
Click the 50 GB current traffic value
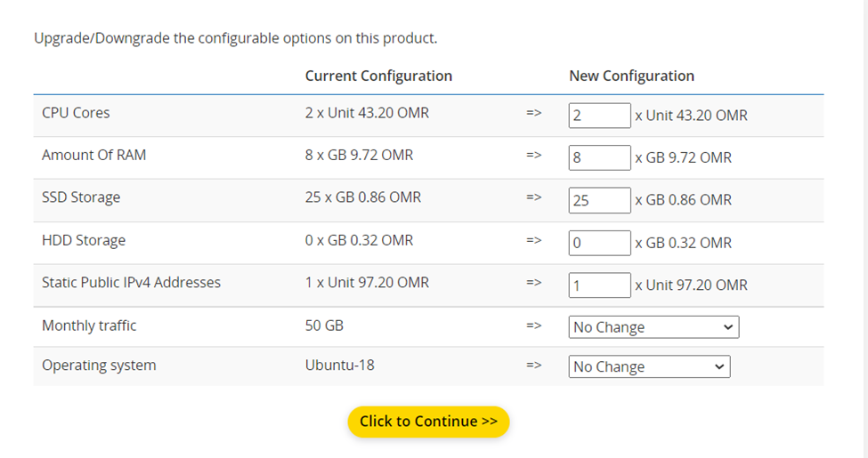(x=324, y=325)
